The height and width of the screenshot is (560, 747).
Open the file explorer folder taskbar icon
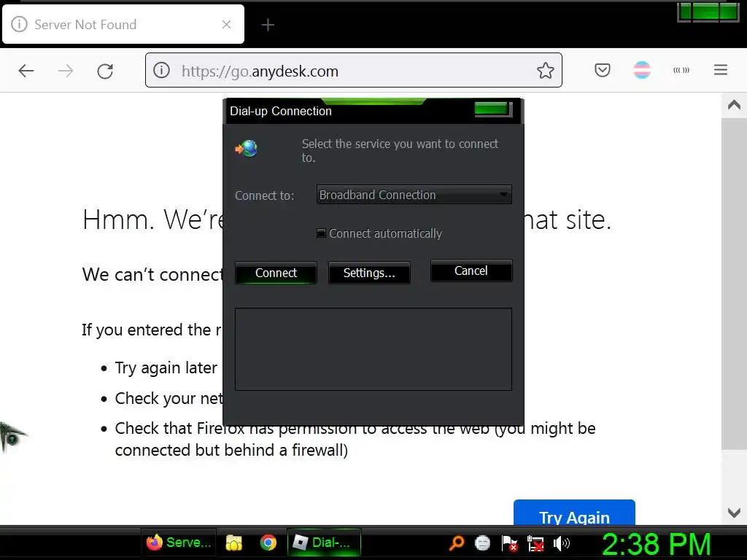click(x=234, y=542)
